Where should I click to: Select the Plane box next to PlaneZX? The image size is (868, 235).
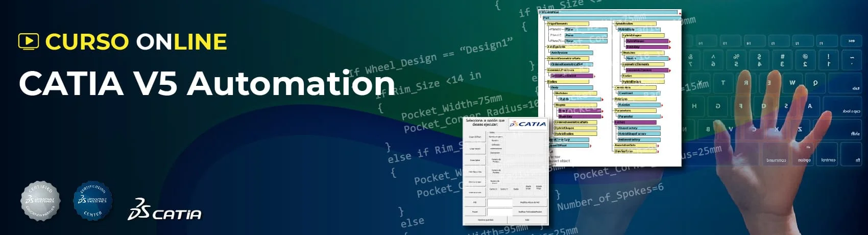[586, 41]
